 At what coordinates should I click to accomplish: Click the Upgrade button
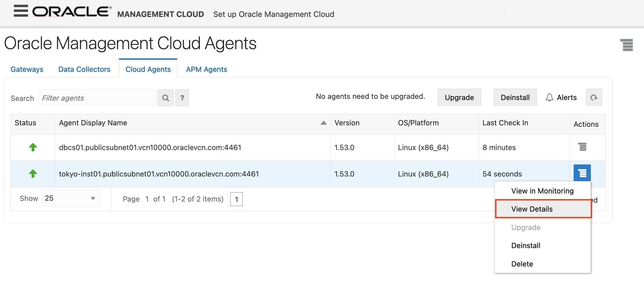[459, 97]
